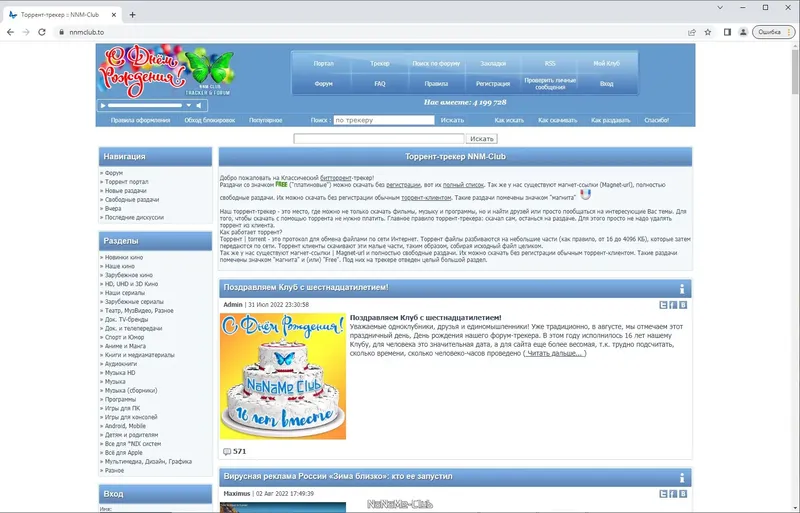Share 'Вирусная реклама' post on Facebook
This screenshot has width=800, height=513.
(673, 494)
